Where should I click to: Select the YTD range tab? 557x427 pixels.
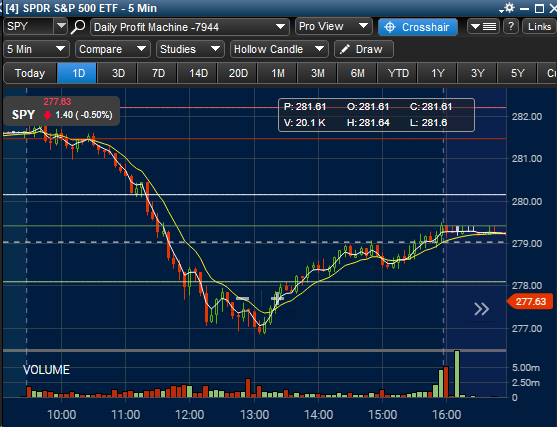coord(398,73)
